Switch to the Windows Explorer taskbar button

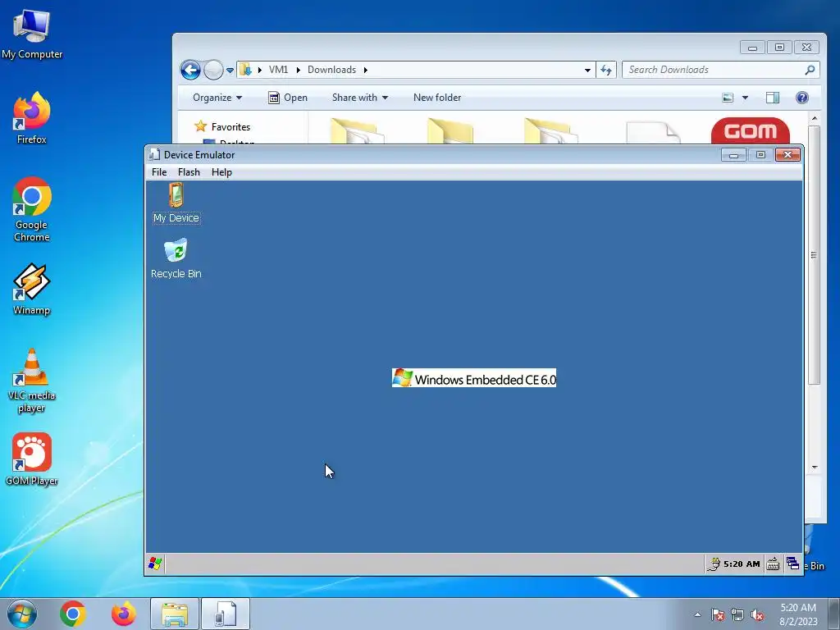point(175,614)
